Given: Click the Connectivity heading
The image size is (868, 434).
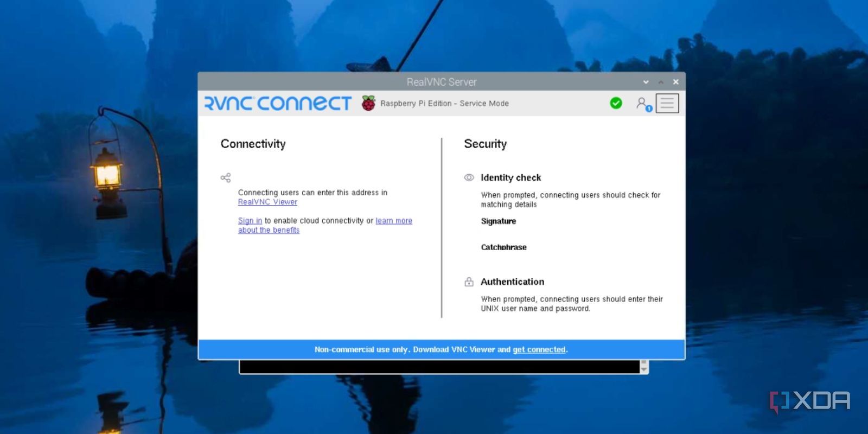Looking at the screenshot, I should 253,144.
